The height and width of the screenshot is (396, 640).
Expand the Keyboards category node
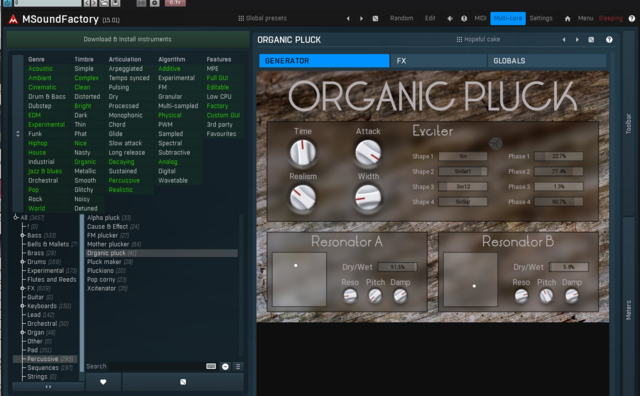pos(22,306)
